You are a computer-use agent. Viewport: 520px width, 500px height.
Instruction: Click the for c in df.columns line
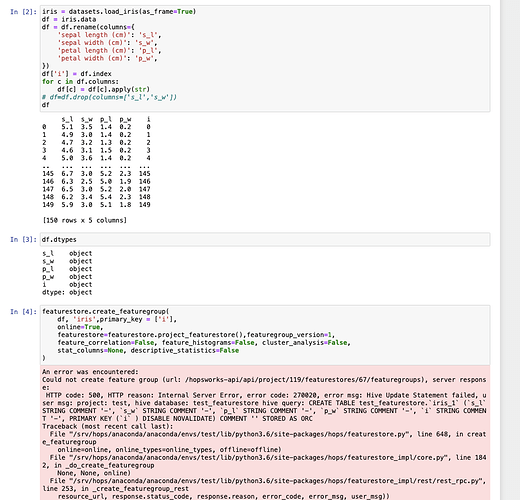(x=80, y=81)
